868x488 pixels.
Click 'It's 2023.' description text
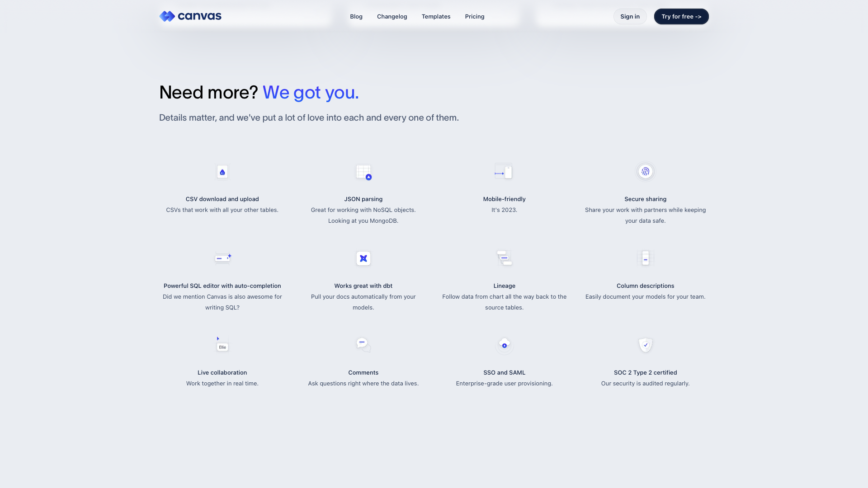click(505, 210)
